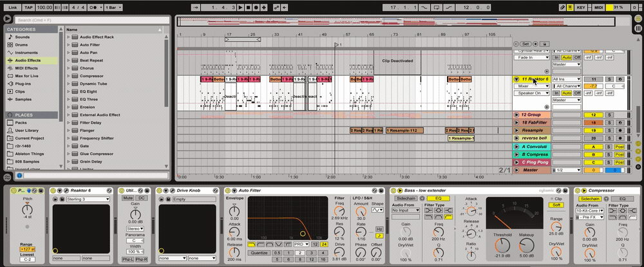Open the Key Map Mode switch
The height and width of the screenshot is (267, 644).
[x=581, y=7]
